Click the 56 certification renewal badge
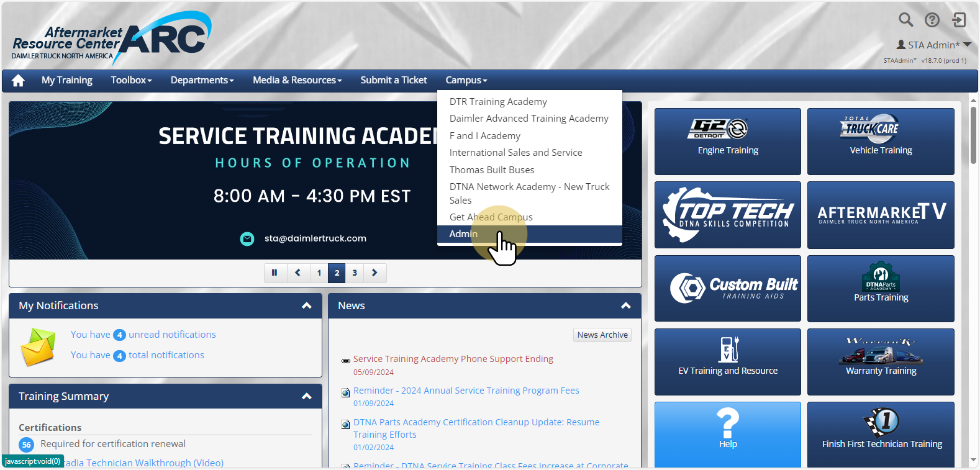The width and height of the screenshot is (980, 470). (26, 445)
